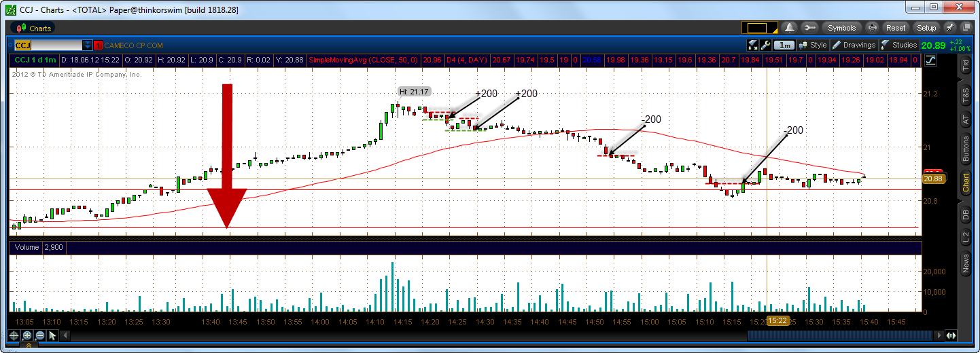Click the scroll left arrow on time axis
The width and height of the screenshot is (980, 353).
[67, 335]
